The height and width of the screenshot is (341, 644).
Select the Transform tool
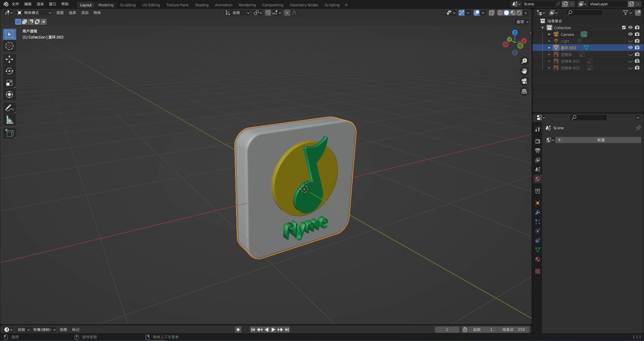[9, 94]
